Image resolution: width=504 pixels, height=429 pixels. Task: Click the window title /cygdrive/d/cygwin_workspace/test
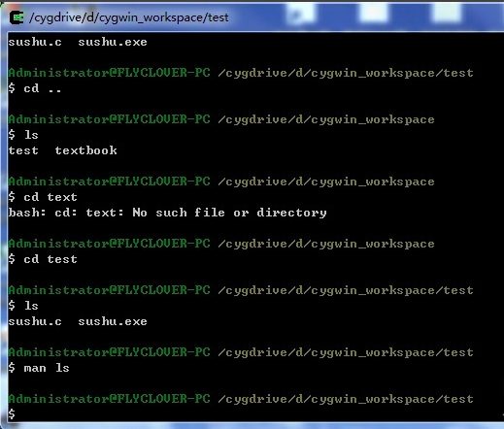coord(129,17)
